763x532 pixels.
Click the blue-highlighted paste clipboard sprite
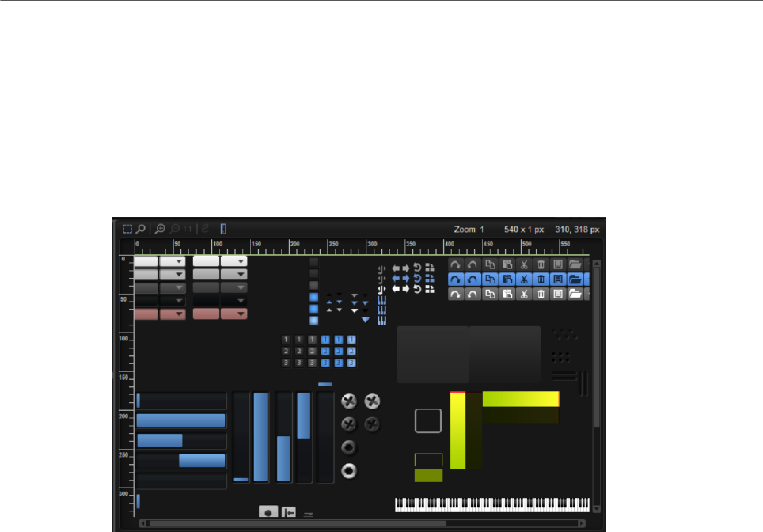coord(507,279)
